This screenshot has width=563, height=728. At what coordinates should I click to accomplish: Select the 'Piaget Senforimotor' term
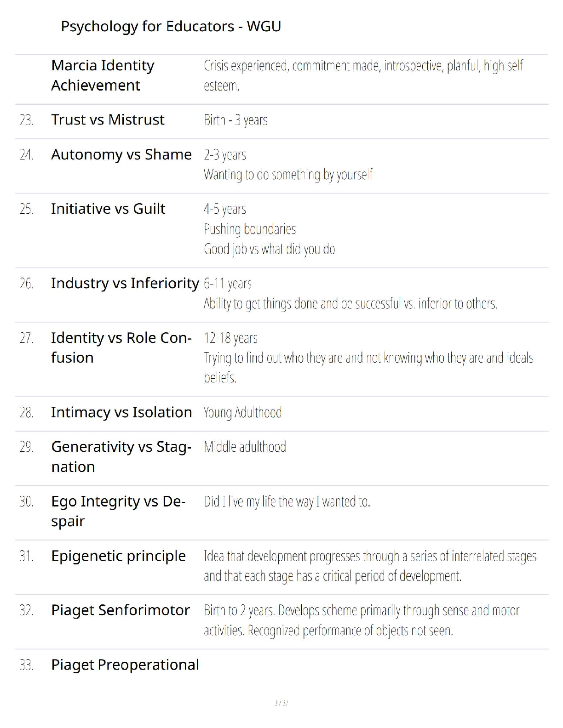coord(121,610)
